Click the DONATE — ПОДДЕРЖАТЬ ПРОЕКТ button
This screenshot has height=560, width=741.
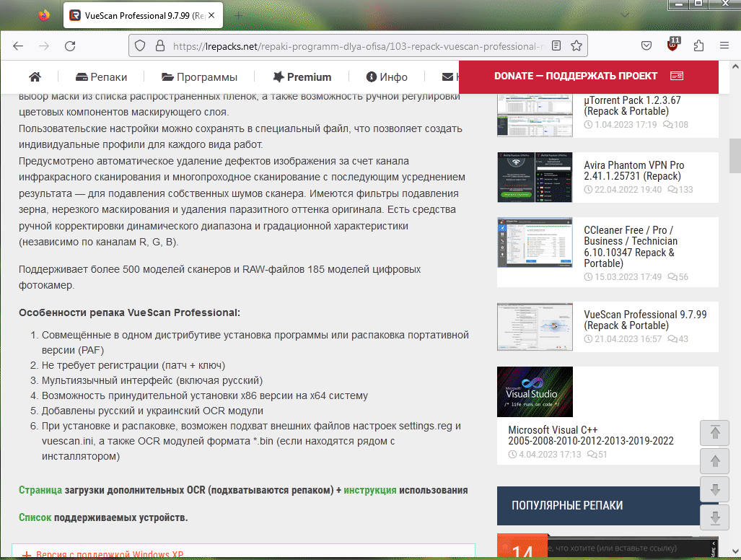coord(588,76)
